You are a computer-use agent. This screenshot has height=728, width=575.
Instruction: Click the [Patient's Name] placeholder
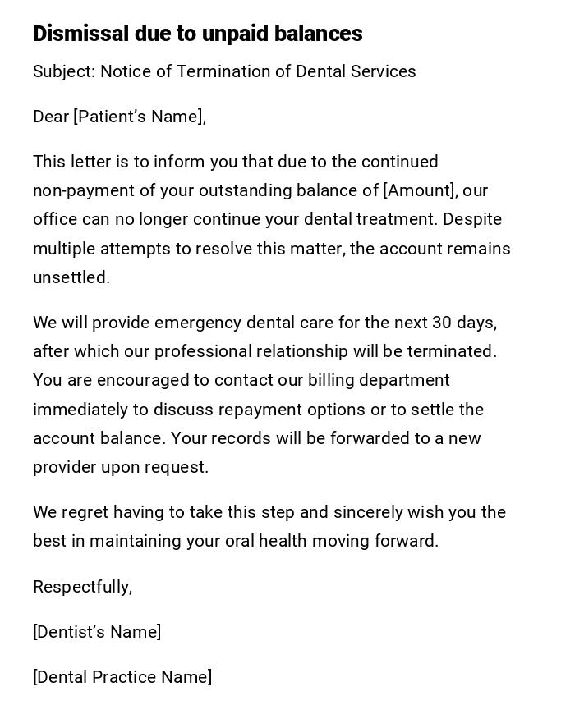138,117
